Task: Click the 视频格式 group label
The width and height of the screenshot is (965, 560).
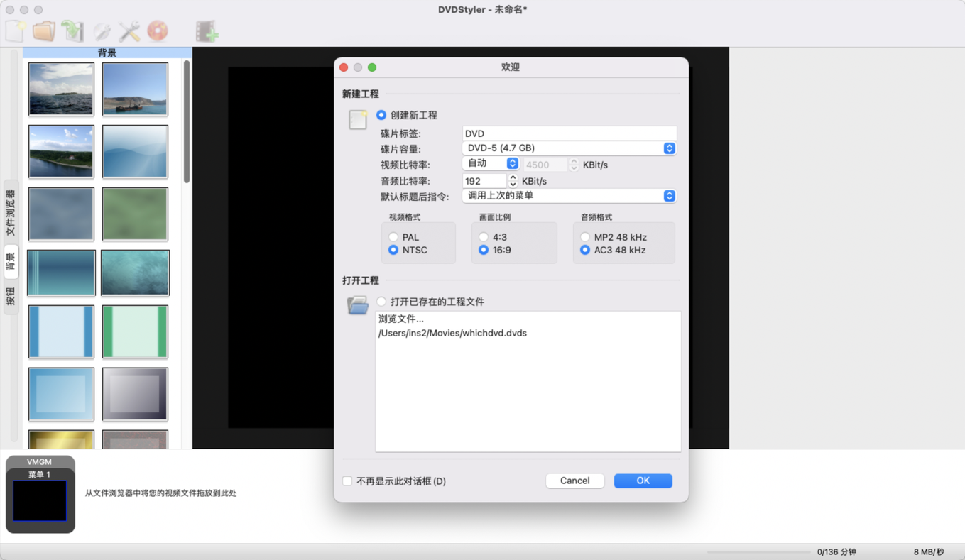Action: click(x=404, y=217)
